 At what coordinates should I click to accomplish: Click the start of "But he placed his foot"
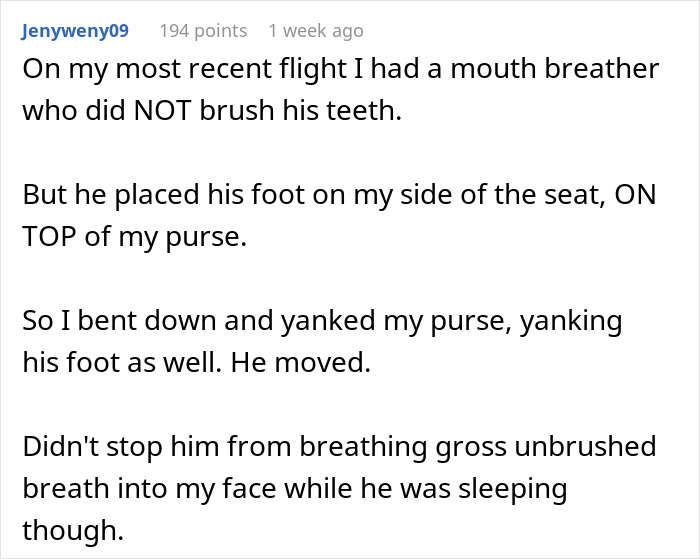coord(132,196)
